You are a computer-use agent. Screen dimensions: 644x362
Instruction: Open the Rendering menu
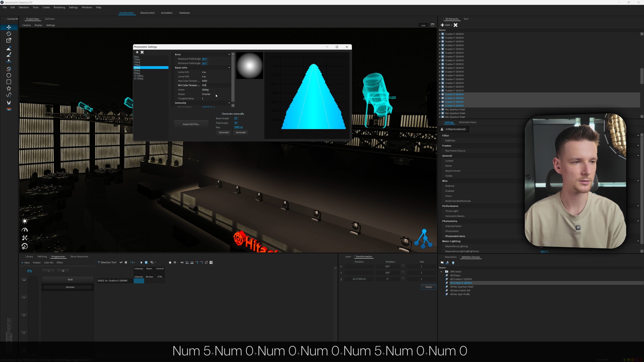pos(59,7)
